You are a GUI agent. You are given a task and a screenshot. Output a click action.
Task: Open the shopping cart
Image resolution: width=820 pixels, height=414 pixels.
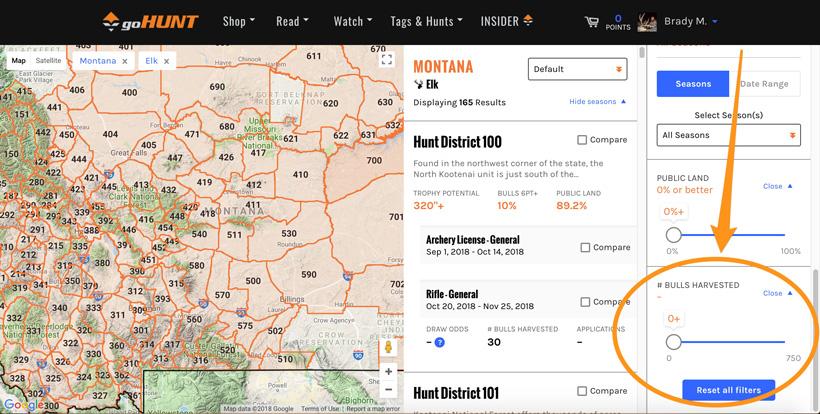(591, 22)
